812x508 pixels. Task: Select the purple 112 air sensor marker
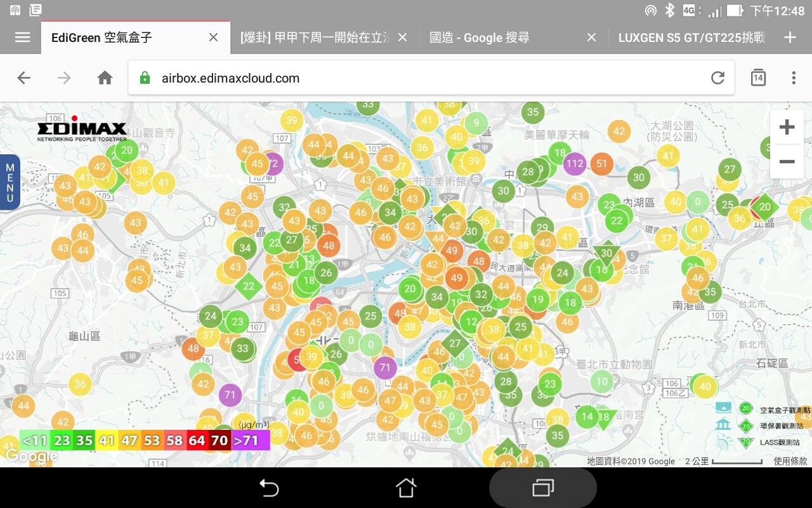click(x=575, y=164)
